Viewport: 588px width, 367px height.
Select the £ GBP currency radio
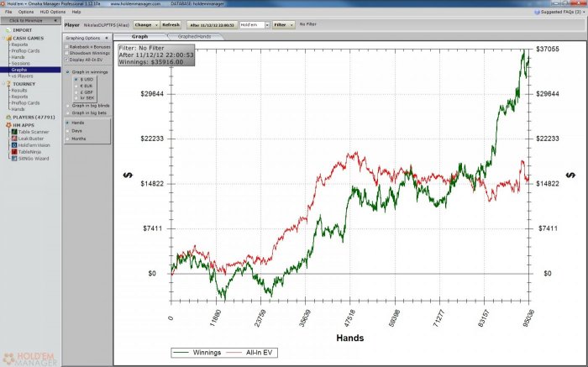[76, 92]
